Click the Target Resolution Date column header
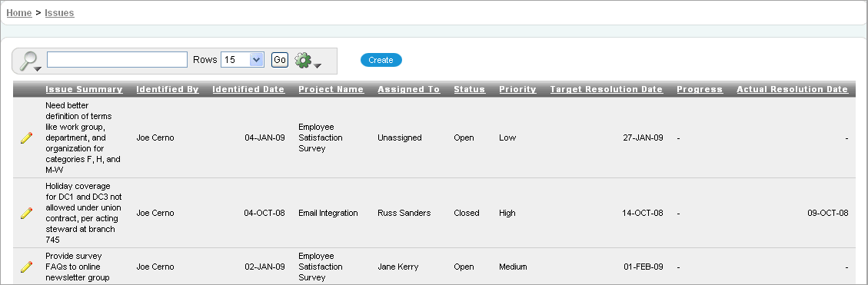868x285 pixels. (x=607, y=89)
